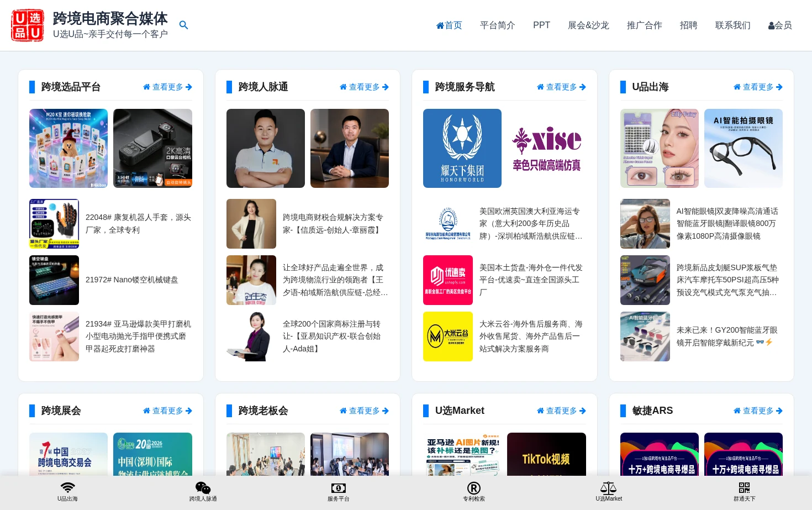
Task: Open the 中国(深圳)国际物流 expo banner
Action: [152, 454]
